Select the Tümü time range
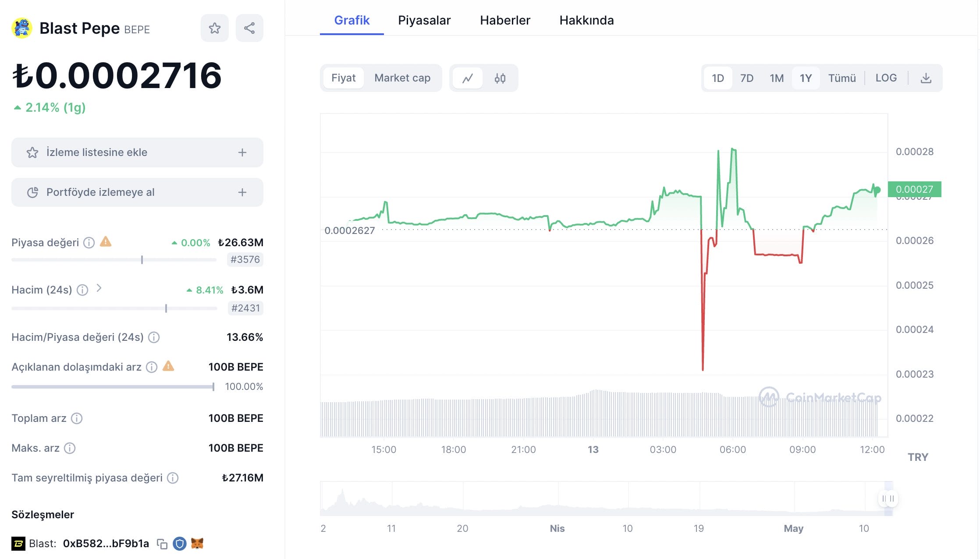980x559 pixels. (842, 78)
